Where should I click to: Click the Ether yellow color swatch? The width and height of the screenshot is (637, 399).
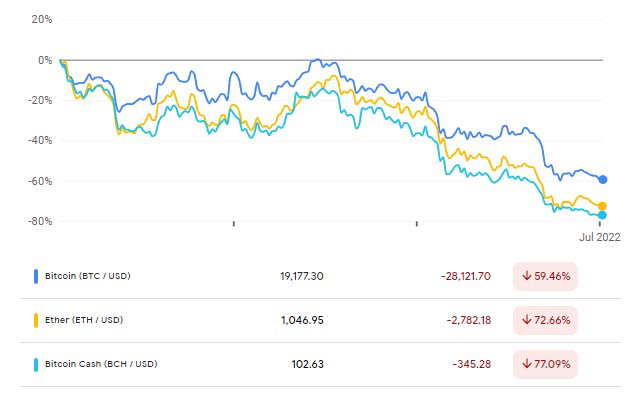pyautogui.click(x=36, y=320)
